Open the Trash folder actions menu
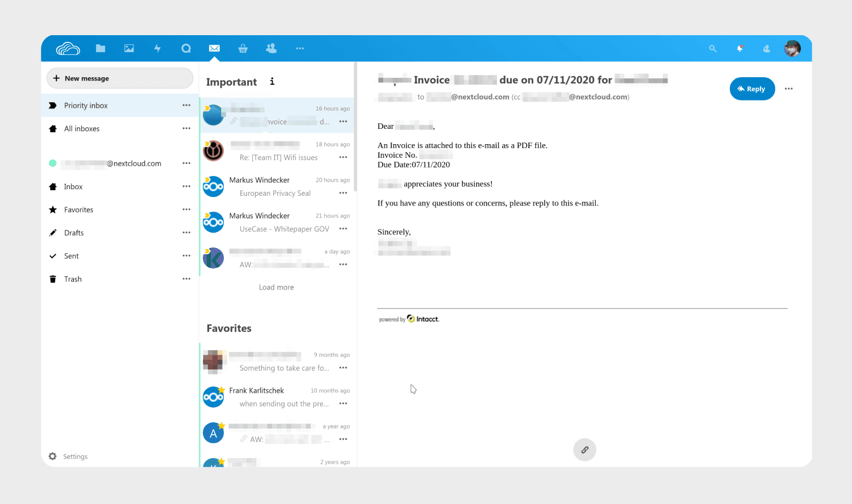The height and width of the screenshot is (504, 852). pos(186,279)
